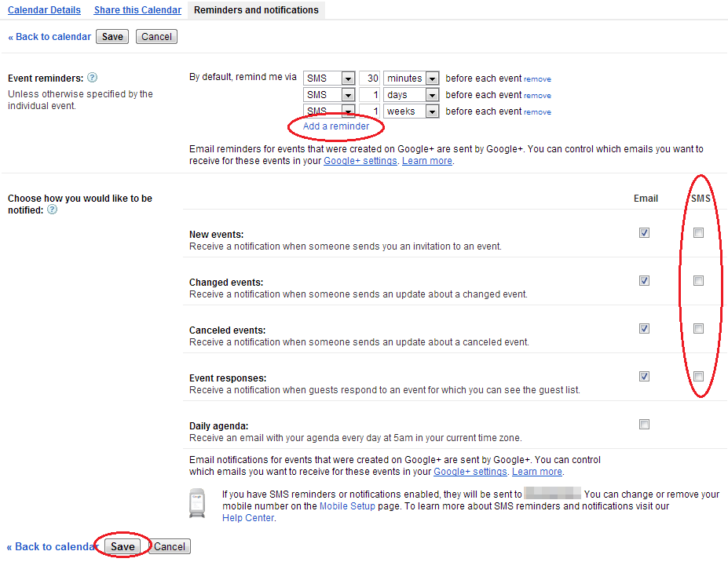The image size is (728, 562).
Task: Open Share this Calendar tab
Action: click(x=137, y=10)
